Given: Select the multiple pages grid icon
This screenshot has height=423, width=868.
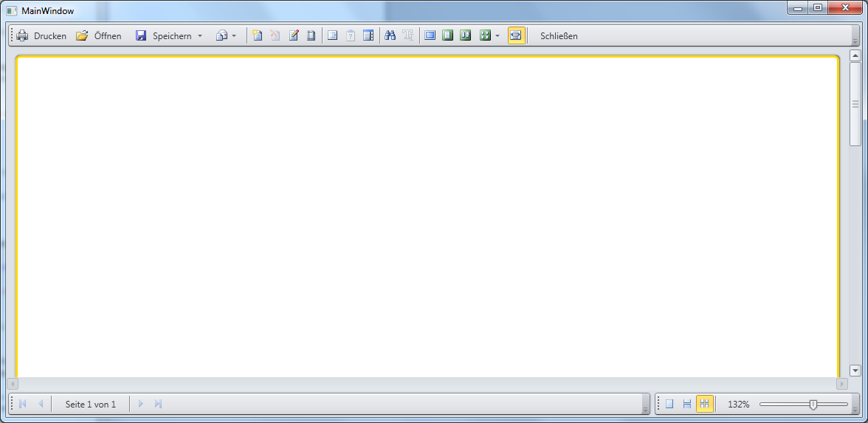Looking at the screenshot, I should click(486, 36).
